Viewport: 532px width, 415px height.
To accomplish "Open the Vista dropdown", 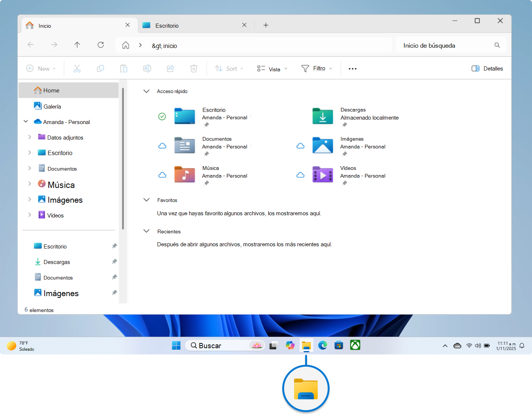I will click(272, 68).
